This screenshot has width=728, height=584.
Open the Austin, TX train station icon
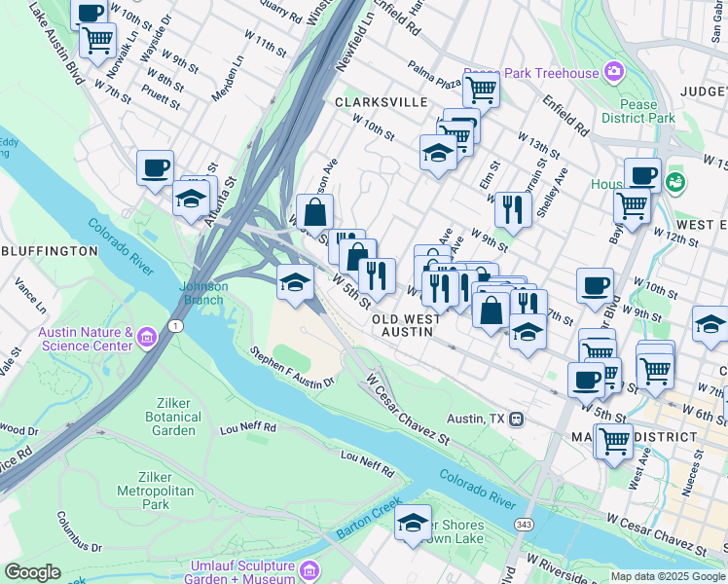click(x=516, y=420)
